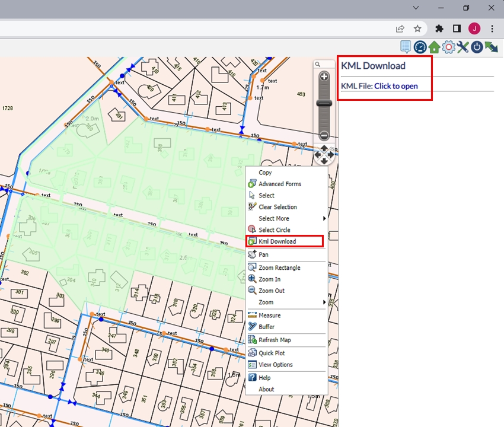This screenshot has height=427, width=504.
Task: Open the settings gear toolbar icon
Action: [x=449, y=47]
